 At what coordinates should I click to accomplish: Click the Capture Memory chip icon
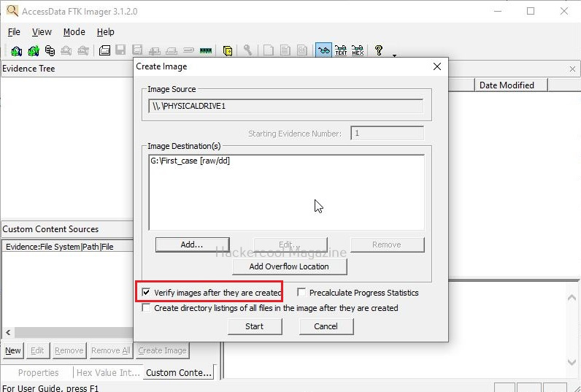pyautogui.click(x=205, y=50)
